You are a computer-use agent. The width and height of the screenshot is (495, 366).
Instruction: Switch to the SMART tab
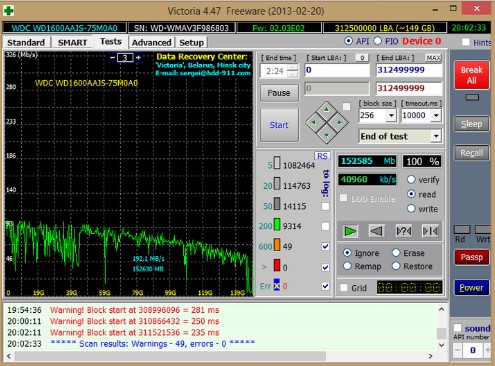coord(72,43)
